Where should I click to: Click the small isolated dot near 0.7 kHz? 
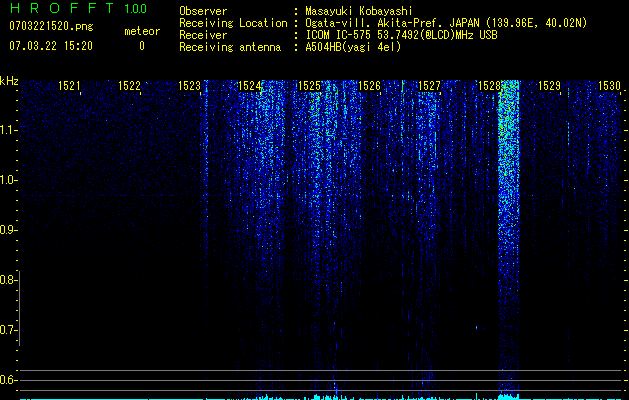click(477, 327)
